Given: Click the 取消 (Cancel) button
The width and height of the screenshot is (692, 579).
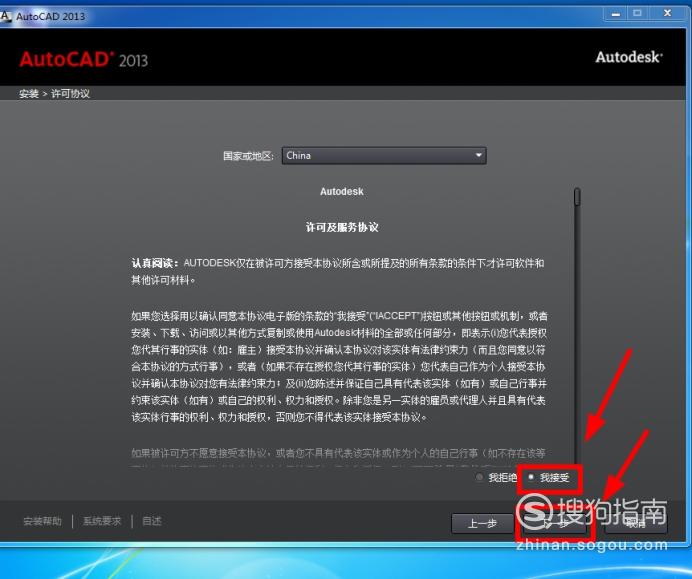Looking at the screenshot, I should coord(636,523).
